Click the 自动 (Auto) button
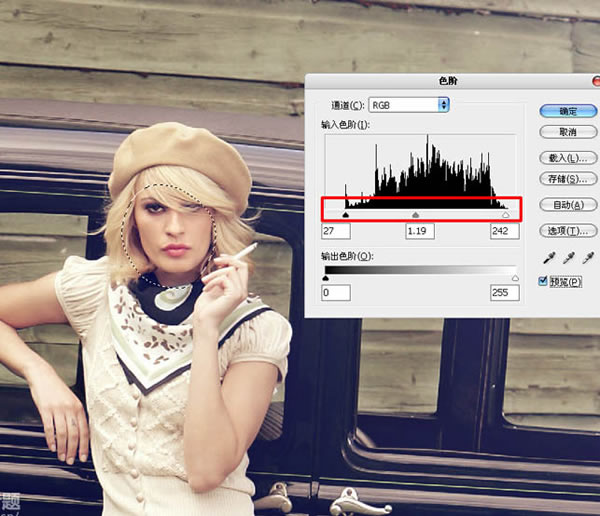The width and height of the screenshot is (600, 516). (x=561, y=205)
